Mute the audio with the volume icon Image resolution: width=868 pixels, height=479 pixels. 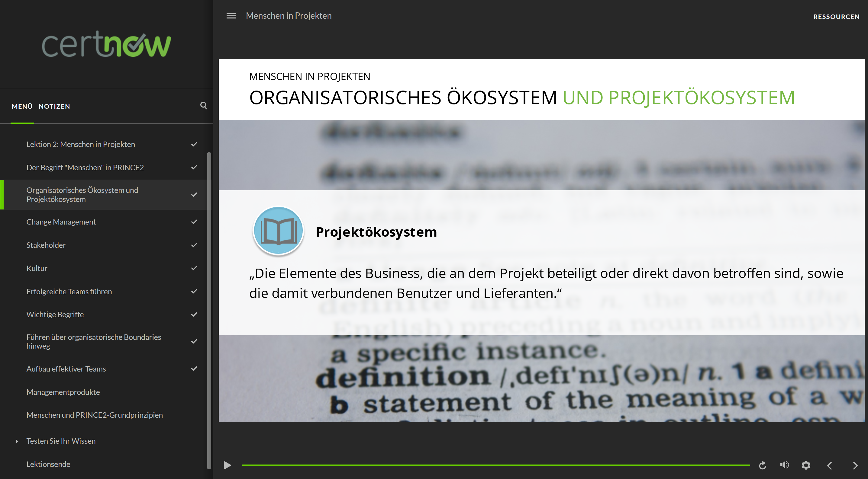click(784, 465)
